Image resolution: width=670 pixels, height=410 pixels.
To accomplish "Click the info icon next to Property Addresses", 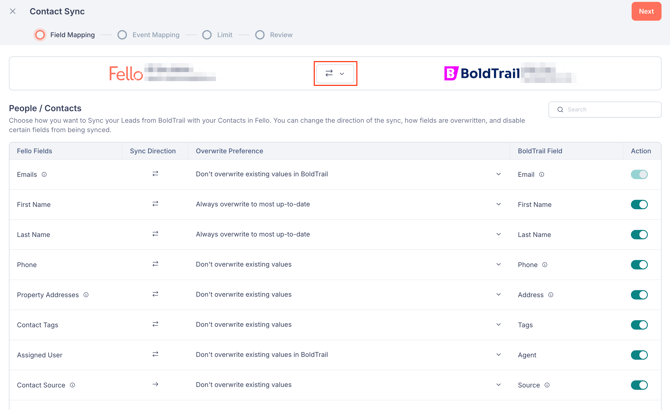I will [86, 295].
